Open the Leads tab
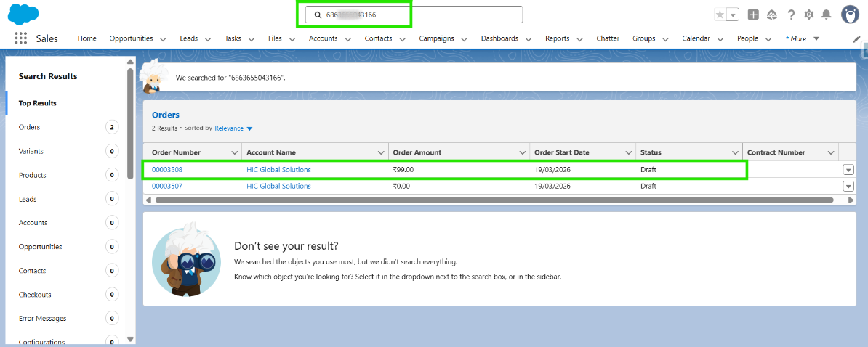 pyautogui.click(x=189, y=38)
